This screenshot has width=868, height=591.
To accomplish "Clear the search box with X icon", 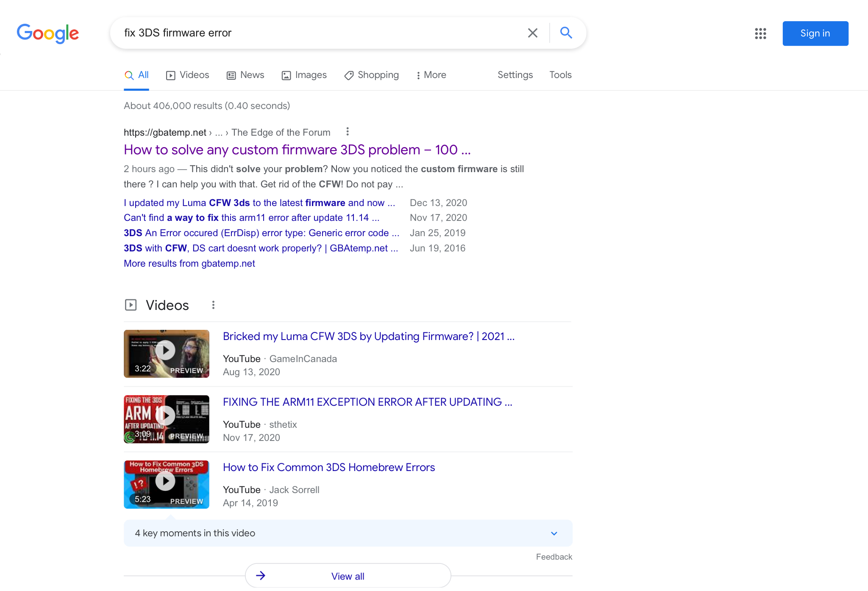I will (x=533, y=33).
